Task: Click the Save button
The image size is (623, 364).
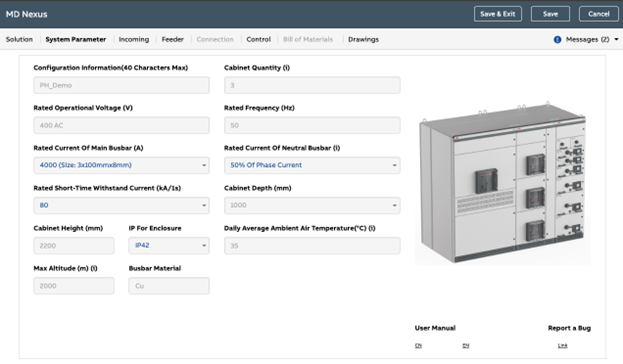Action: [550, 14]
